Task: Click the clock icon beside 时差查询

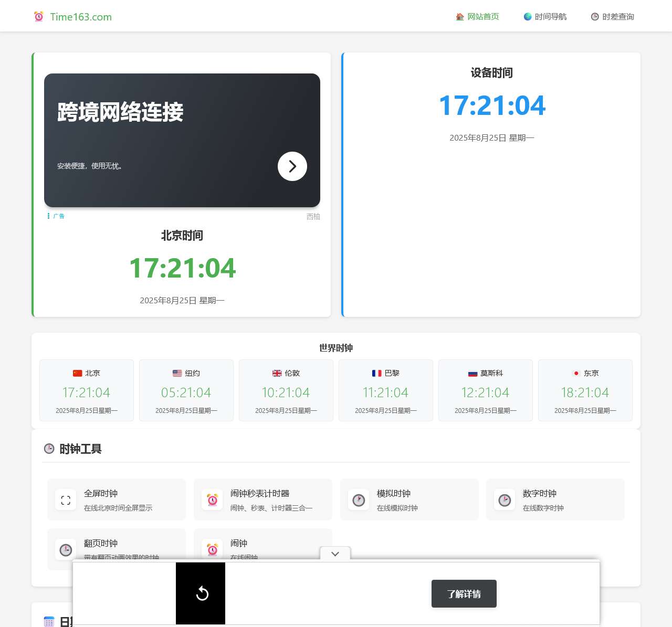Action: 594,16
